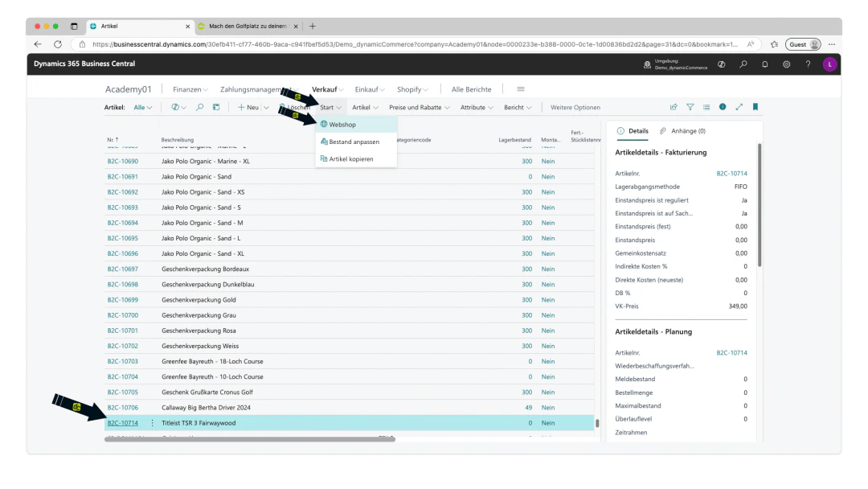Viewport: 868px width, 489px height.
Task: Click the vertical scrollbar thumb of the article list
Action: pos(596,423)
